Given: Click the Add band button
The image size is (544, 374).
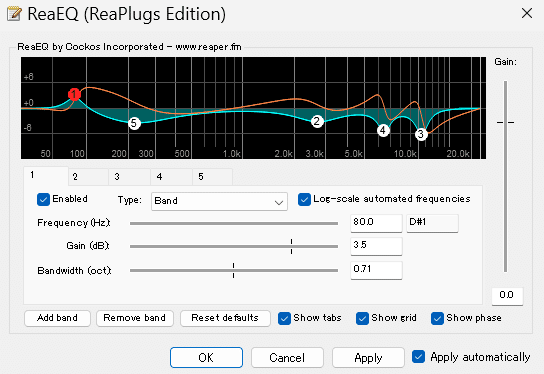Looking at the screenshot, I should pyautogui.click(x=57, y=318).
